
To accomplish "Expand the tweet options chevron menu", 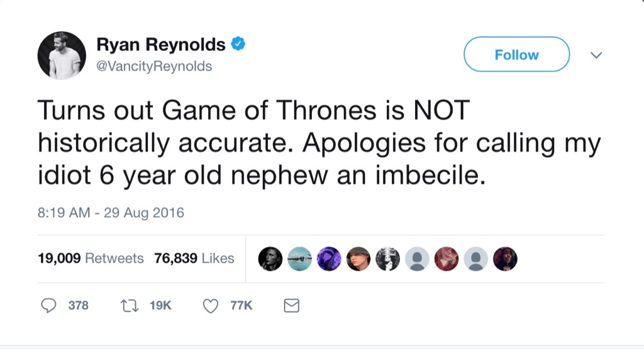I will coord(595,55).
